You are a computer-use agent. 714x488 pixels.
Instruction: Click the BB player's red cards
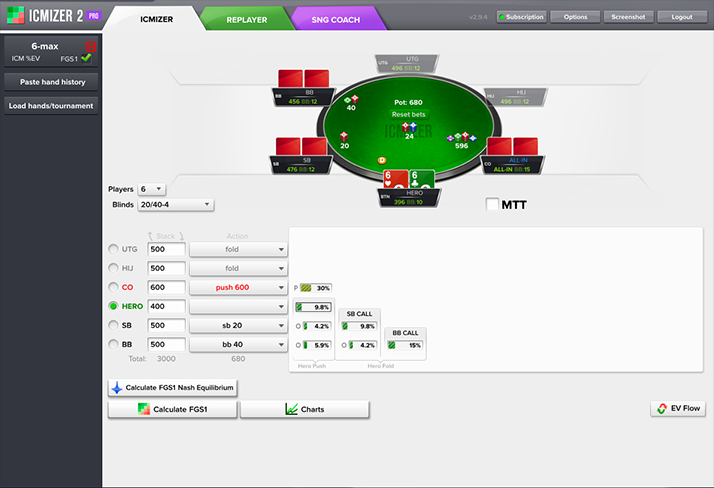point(303,78)
